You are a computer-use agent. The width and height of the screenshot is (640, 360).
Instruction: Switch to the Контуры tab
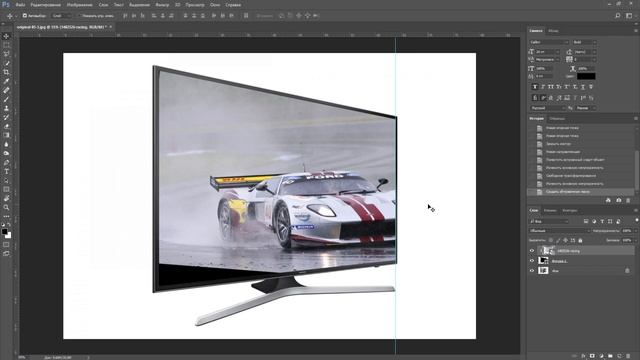[570, 211]
